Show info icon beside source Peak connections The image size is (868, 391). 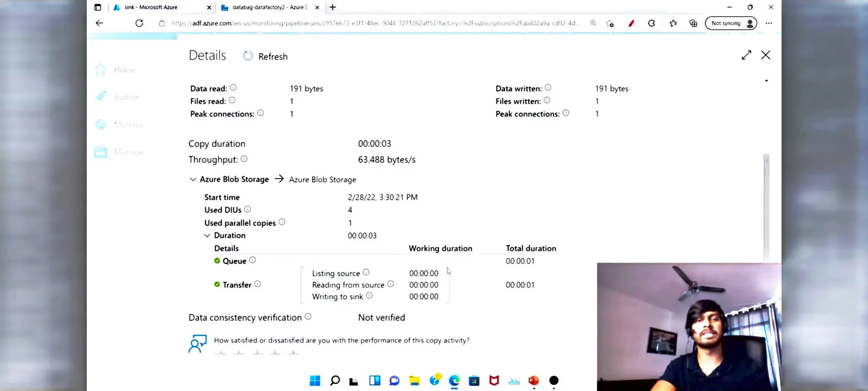click(260, 113)
